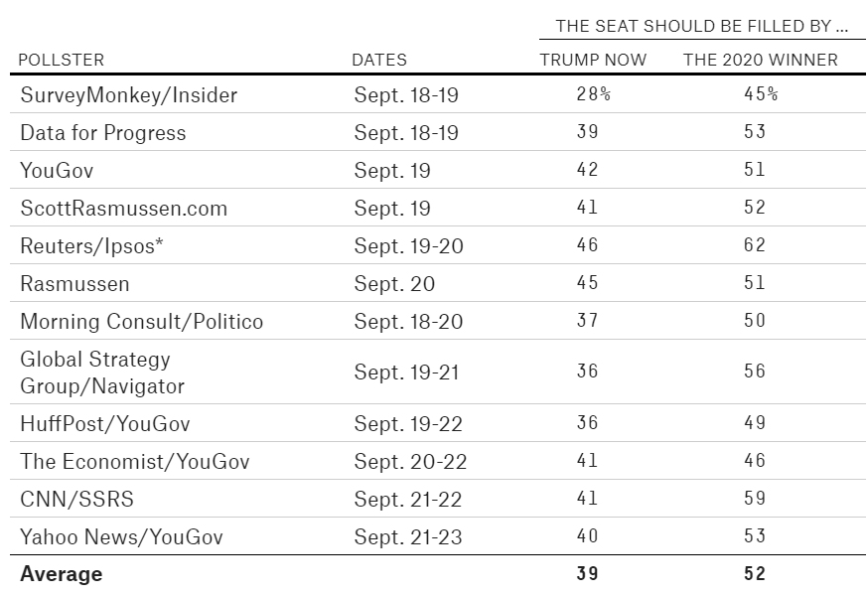Select the Reuters/Ipsos pollster name
Image resolution: width=868 pixels, height=597 pixels.
tap(91, 245)
